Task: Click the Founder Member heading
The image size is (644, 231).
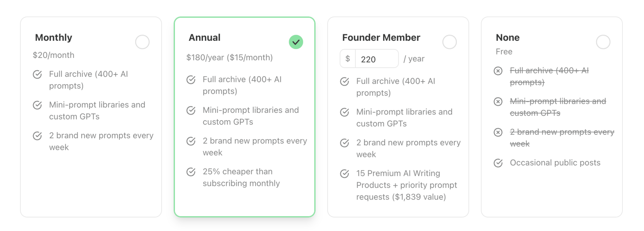Action: [381, 38]
